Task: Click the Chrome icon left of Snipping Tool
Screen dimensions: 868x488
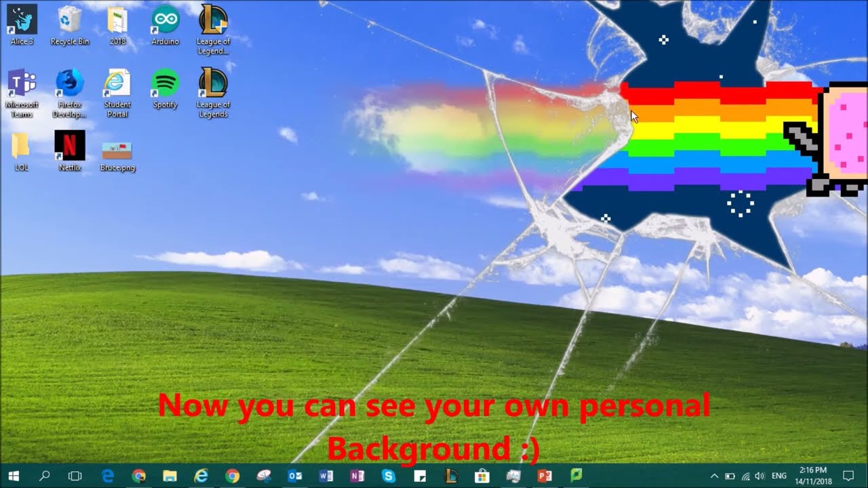Action: 233,476
